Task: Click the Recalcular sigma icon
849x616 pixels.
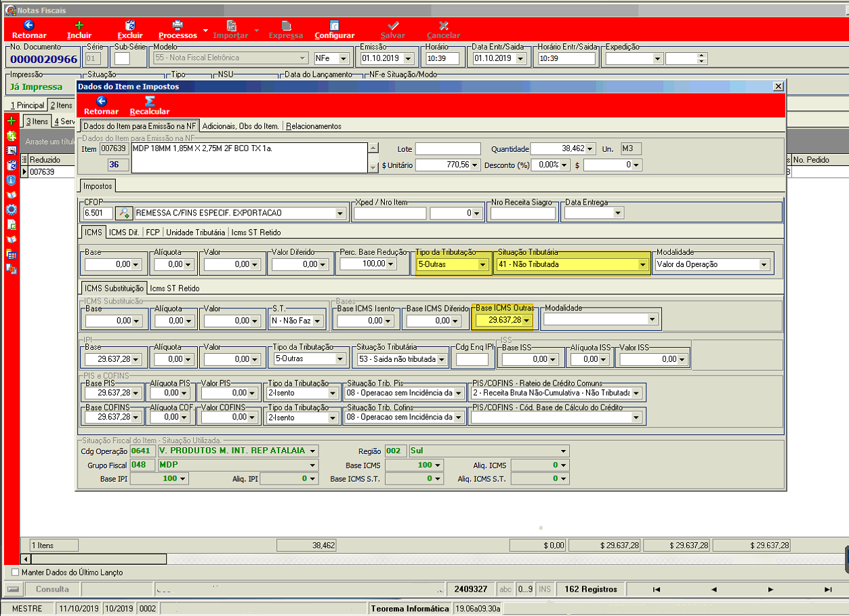Action: coord(150,101)
